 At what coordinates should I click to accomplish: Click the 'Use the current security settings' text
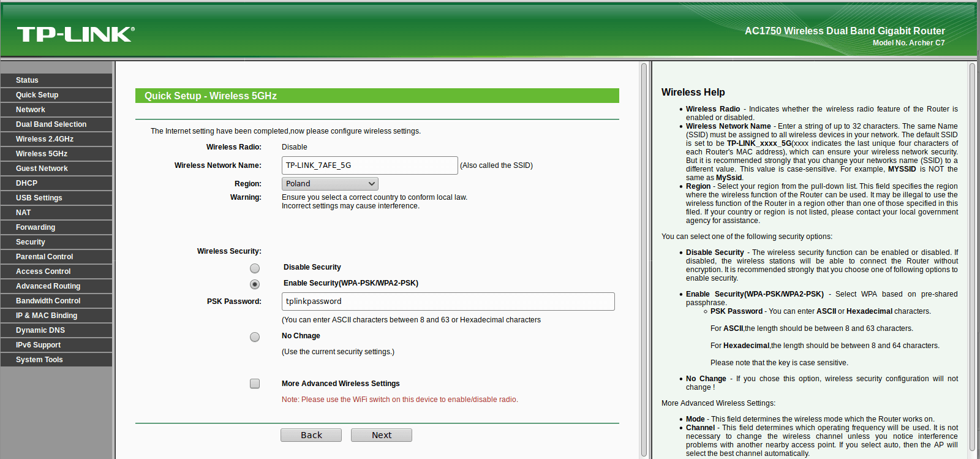[x=338, y=352]
